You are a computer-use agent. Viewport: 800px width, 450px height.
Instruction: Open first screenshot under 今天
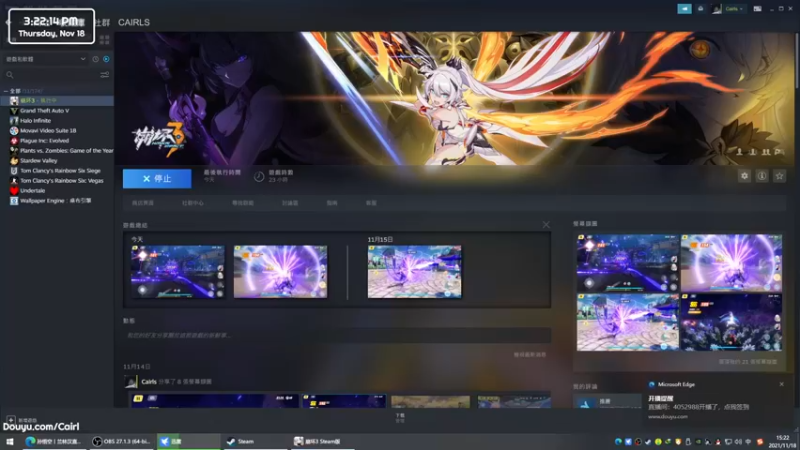[178, 271]
